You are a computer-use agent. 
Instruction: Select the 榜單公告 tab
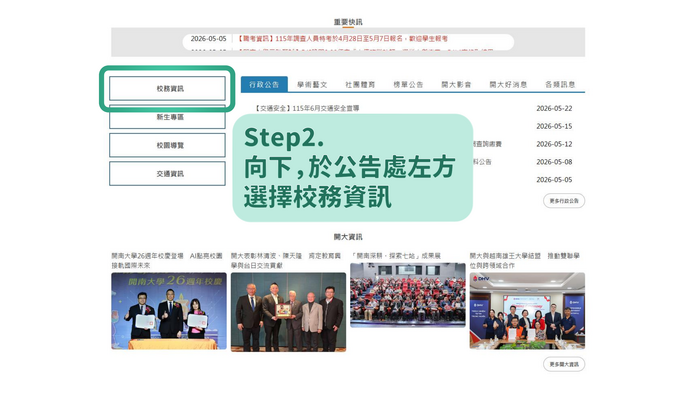pos(408,84)
